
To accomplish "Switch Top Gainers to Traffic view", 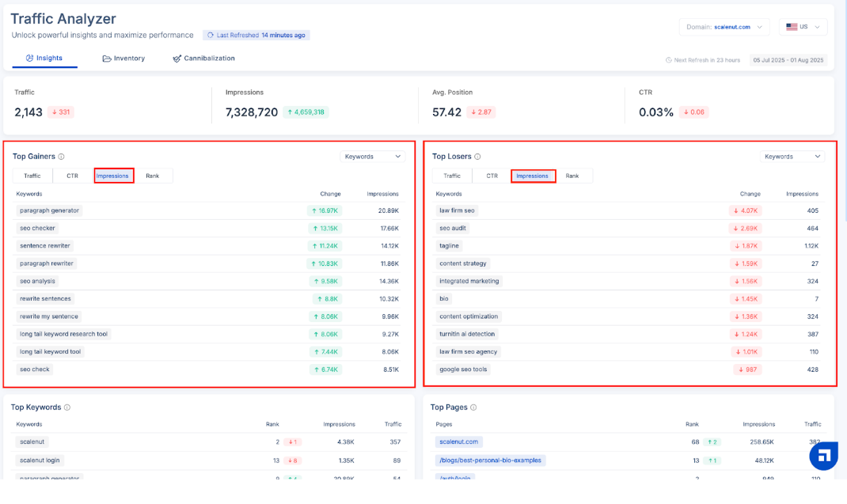I will tap(32, 176).
